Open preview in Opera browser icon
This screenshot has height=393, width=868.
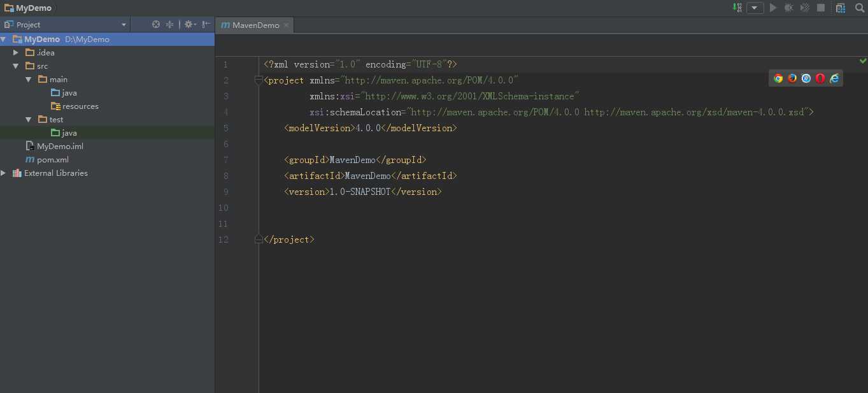(x=820, y=78)
